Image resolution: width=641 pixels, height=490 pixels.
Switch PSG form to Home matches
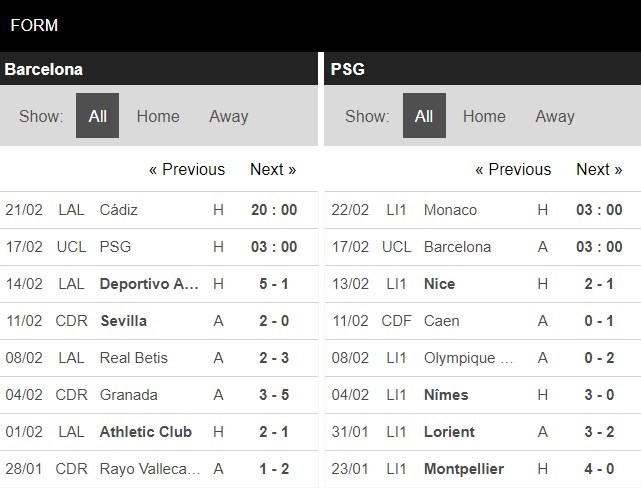coord(484,116)
